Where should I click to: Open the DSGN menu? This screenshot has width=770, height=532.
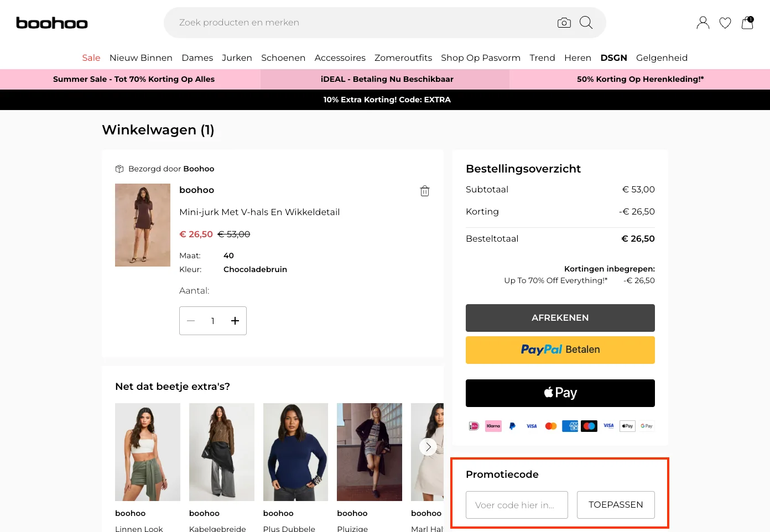[614, 58]
